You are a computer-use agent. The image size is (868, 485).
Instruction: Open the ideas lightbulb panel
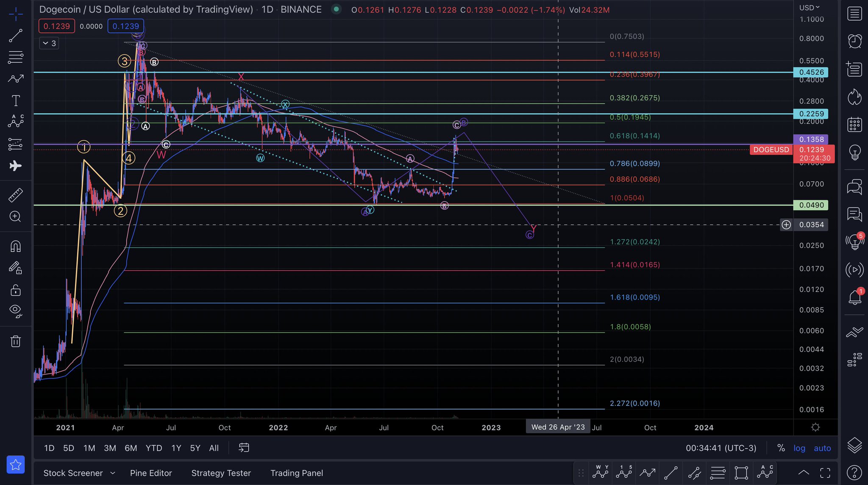tap(854, 152)
